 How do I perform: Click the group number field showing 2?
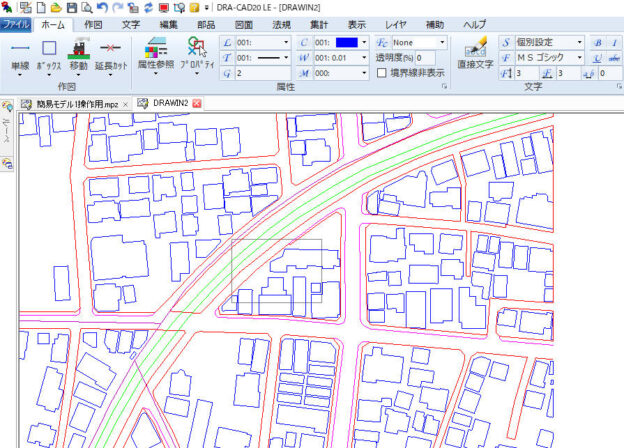(263, 73)
